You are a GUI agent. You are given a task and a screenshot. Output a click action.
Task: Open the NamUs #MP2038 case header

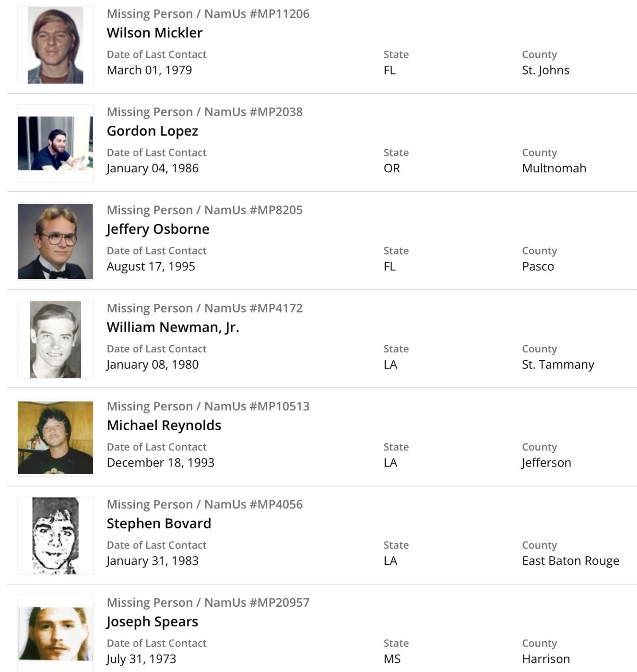pyautogui.click(x=204, y=112)
